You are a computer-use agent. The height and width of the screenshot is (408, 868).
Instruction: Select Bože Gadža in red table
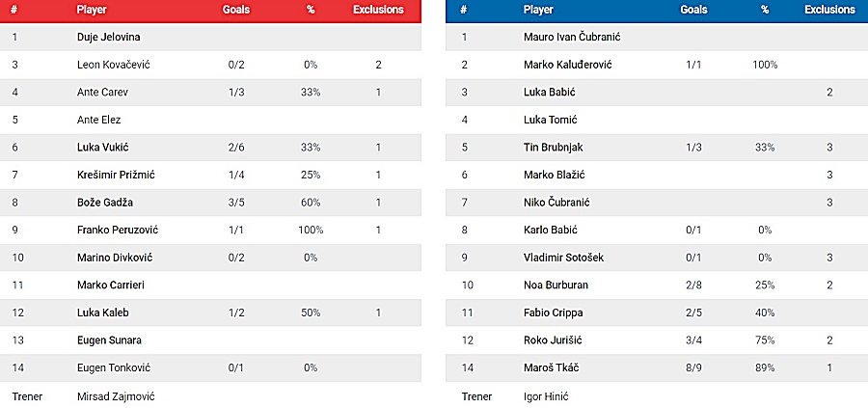(104, 203)
